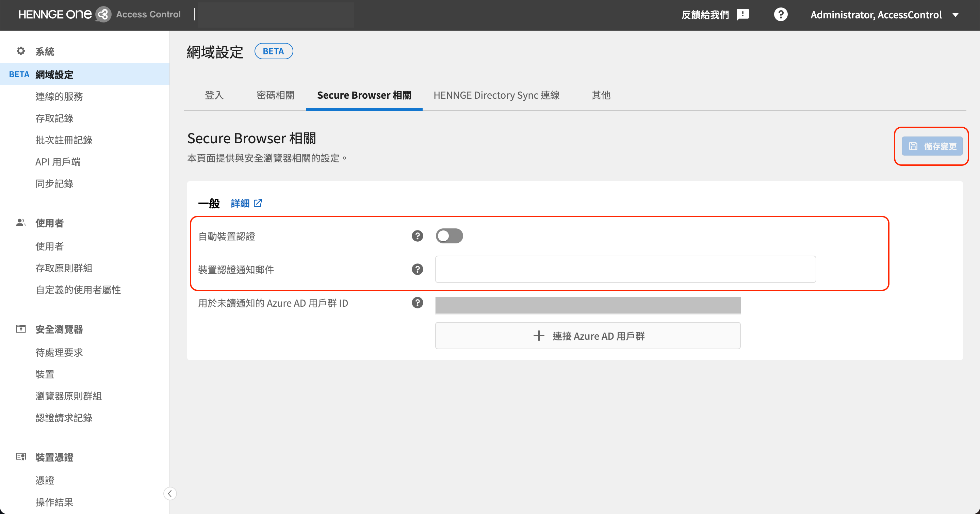Switch to the 密碼相關 tab
This screenshot has height=514, width=980.
[x=275, y=95]
